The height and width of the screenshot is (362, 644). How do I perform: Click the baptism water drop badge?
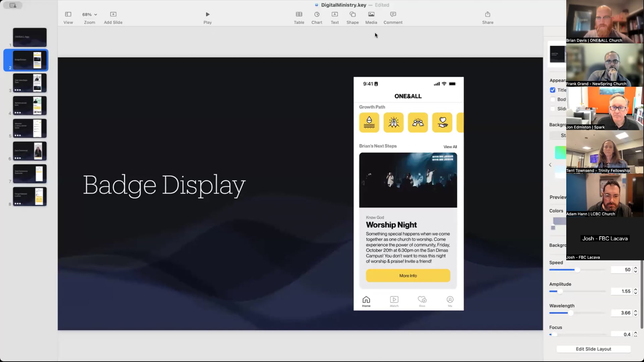[369, 123]
